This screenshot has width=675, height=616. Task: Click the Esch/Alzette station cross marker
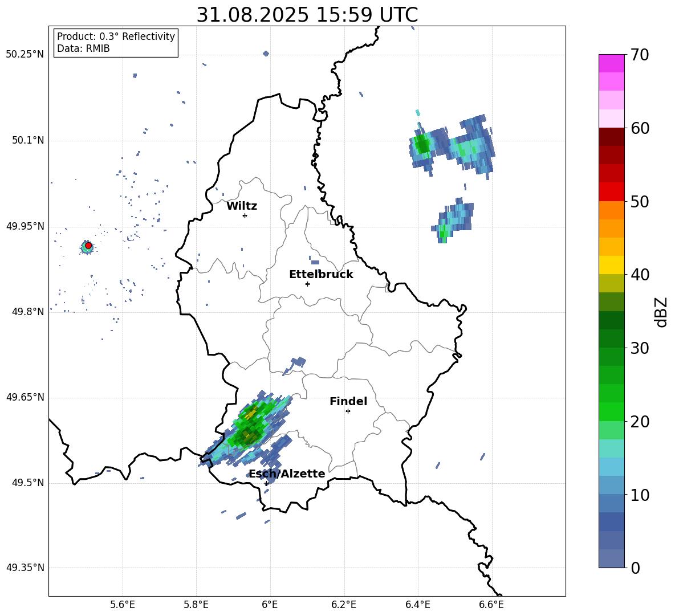coord(266,483)
